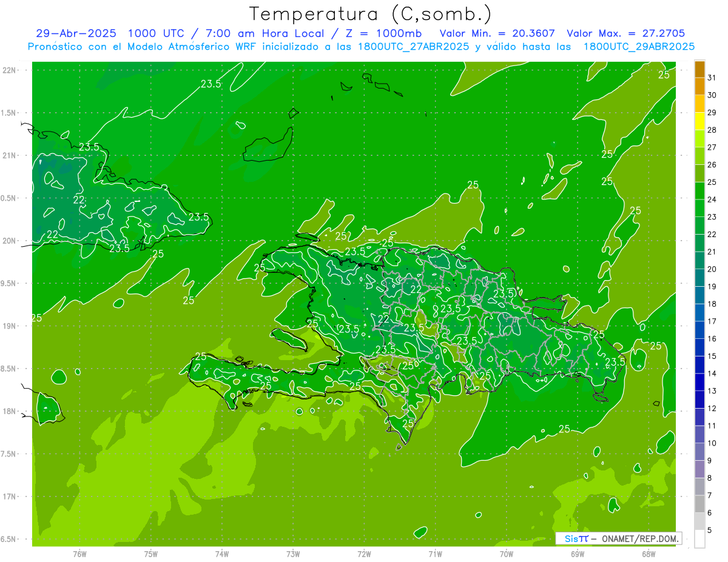Click the colorbar label "5"
728x562 pixels.
click(x=710, y=530)
